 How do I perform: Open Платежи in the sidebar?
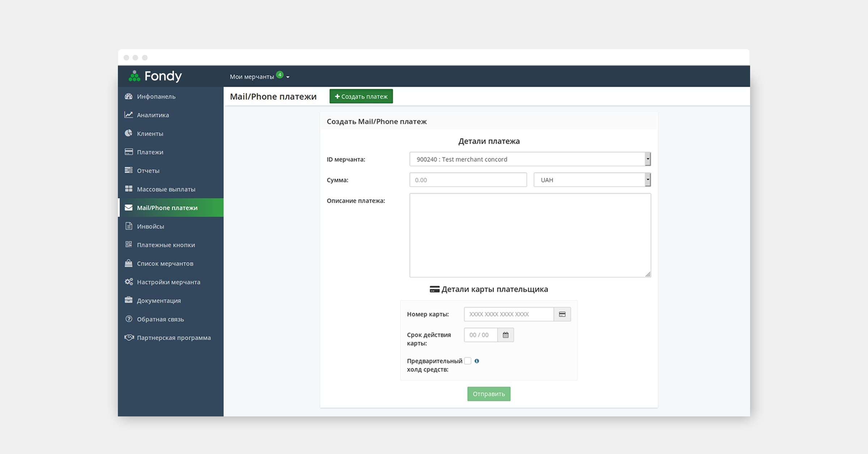(x=150, y=152)
